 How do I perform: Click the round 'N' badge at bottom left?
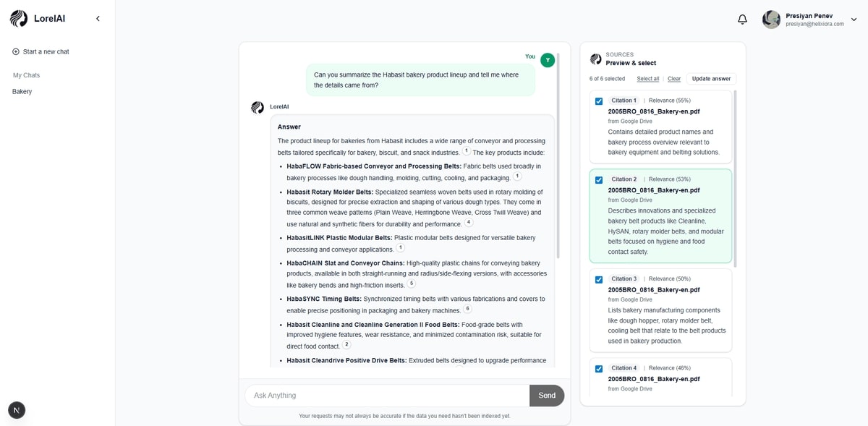click(17, 410)
